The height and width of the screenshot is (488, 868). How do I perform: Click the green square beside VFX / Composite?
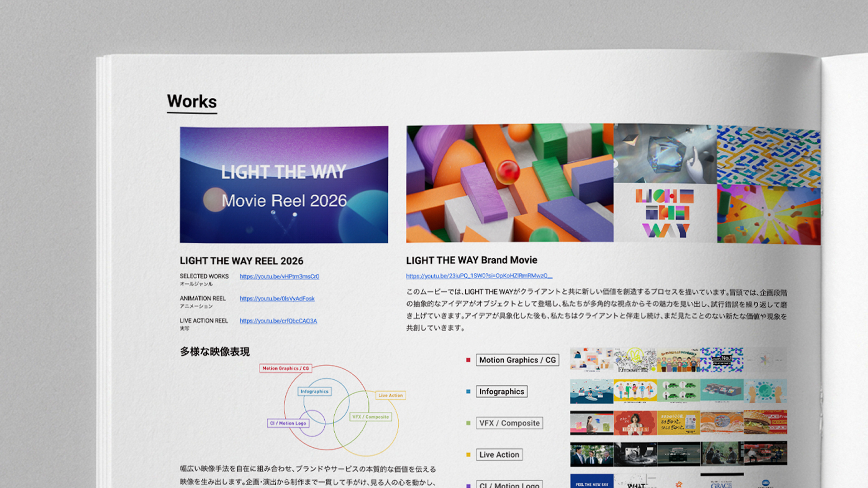468,423
